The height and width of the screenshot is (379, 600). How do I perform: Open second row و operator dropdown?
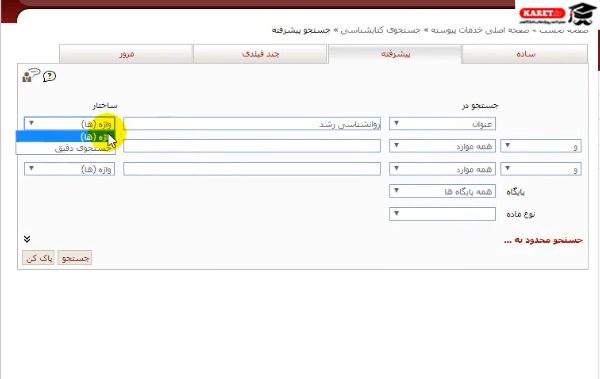click(541, 146)
